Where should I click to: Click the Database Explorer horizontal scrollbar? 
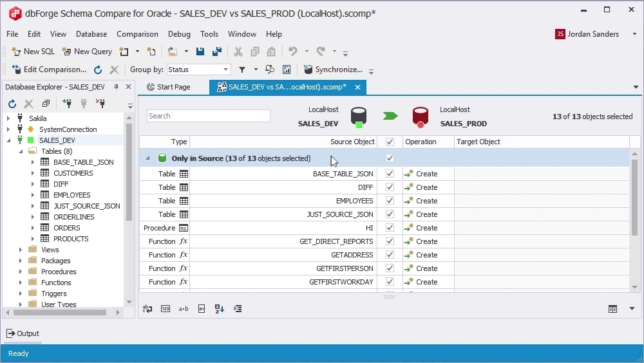[60, 313]
